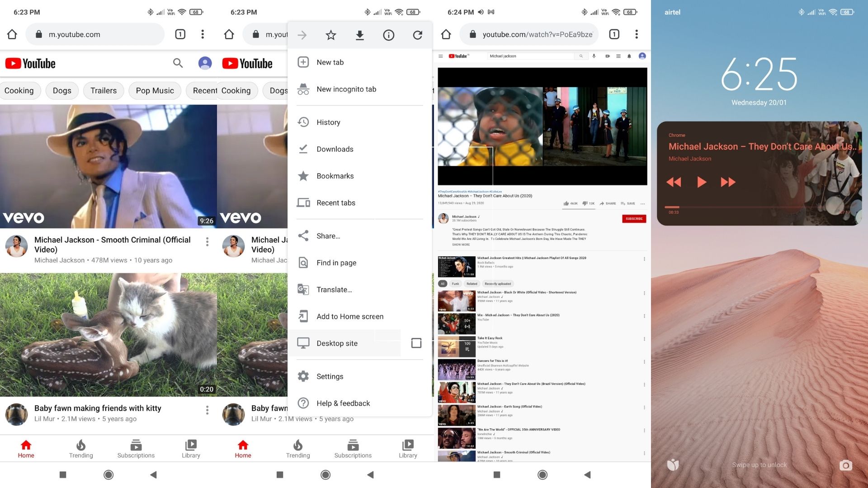Tap the download page icon in the Chrome menu
868x488 pixels.
[360, 35]
